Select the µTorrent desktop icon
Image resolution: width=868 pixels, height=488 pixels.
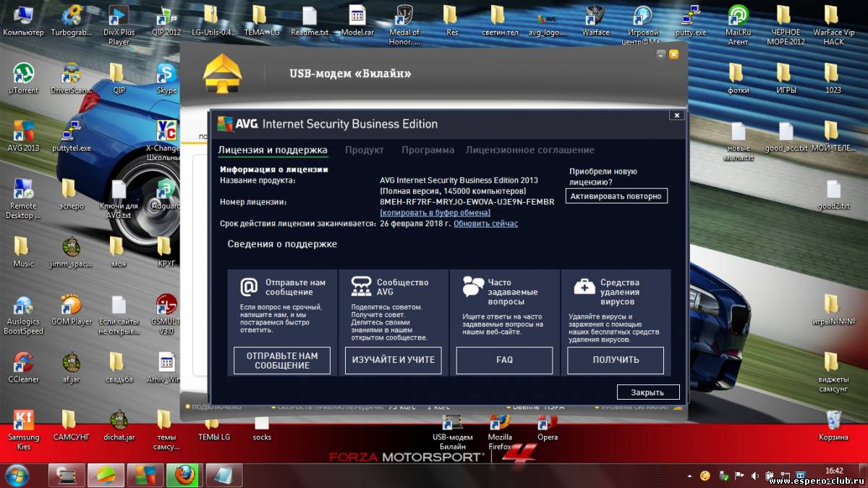tap(23, 79)
